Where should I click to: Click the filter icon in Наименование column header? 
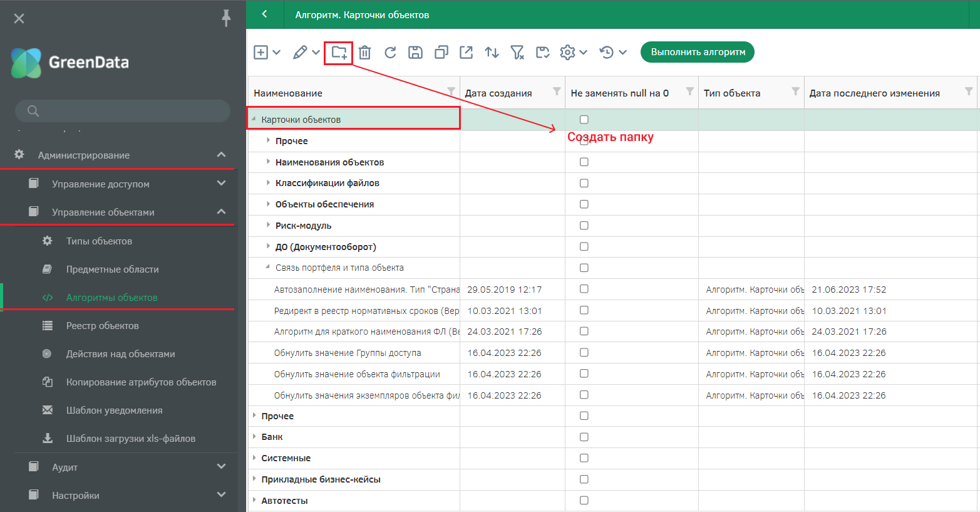click(451, 91)
